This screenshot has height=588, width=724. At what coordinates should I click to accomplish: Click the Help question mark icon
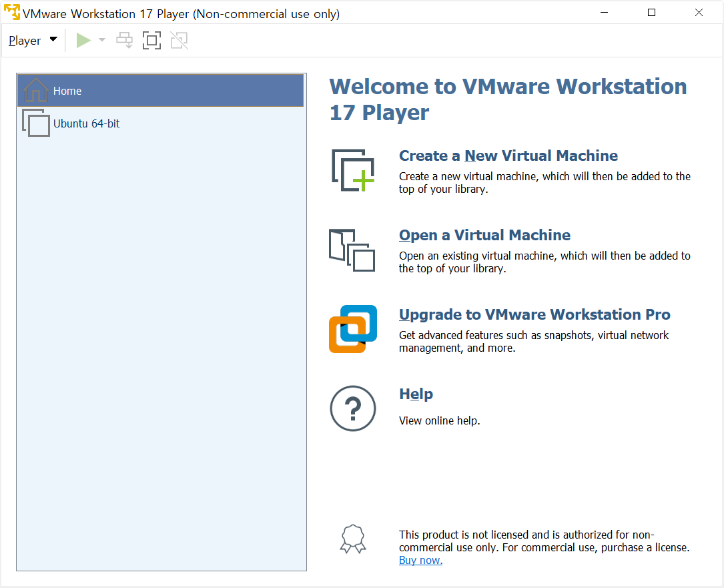[x=353, y=408]
